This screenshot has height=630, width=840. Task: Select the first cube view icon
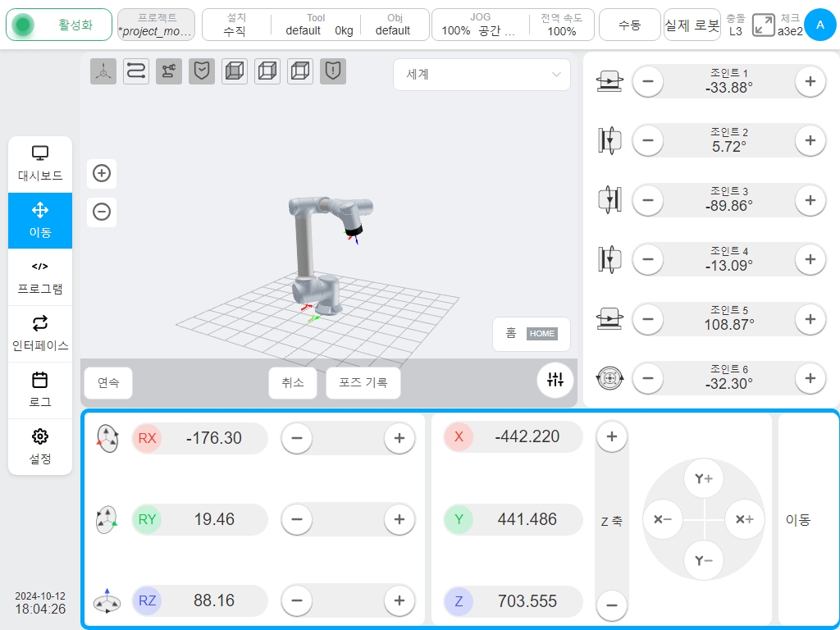click(x=235, y=71)
